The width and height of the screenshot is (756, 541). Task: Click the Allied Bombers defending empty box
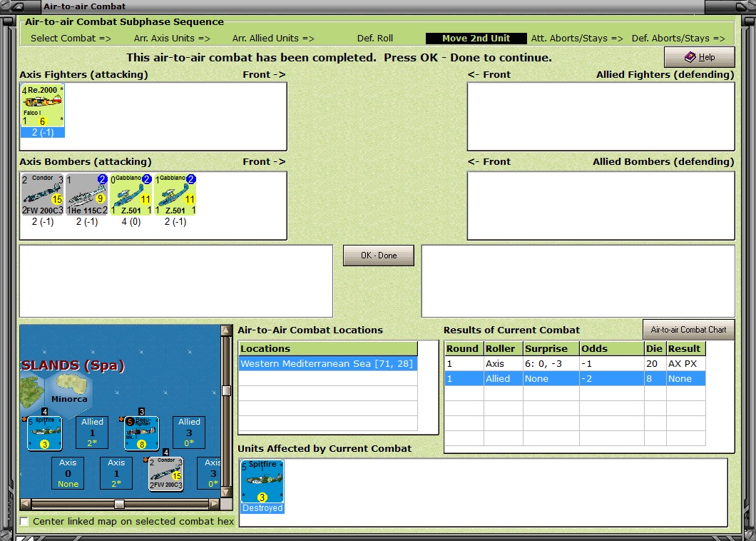(x=601, y=206)
